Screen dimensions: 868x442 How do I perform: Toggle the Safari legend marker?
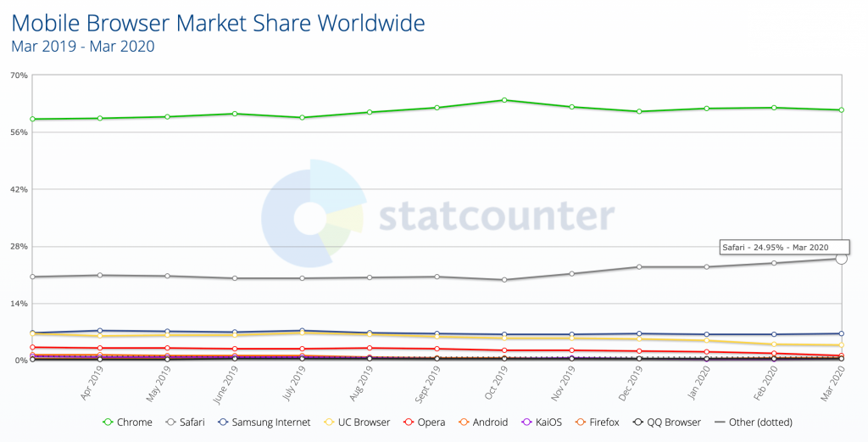[170, 422]
